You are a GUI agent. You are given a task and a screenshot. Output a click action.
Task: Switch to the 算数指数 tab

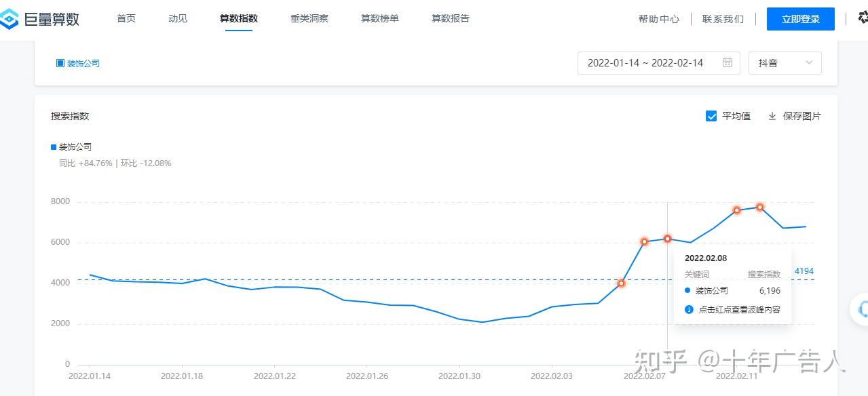239,18
